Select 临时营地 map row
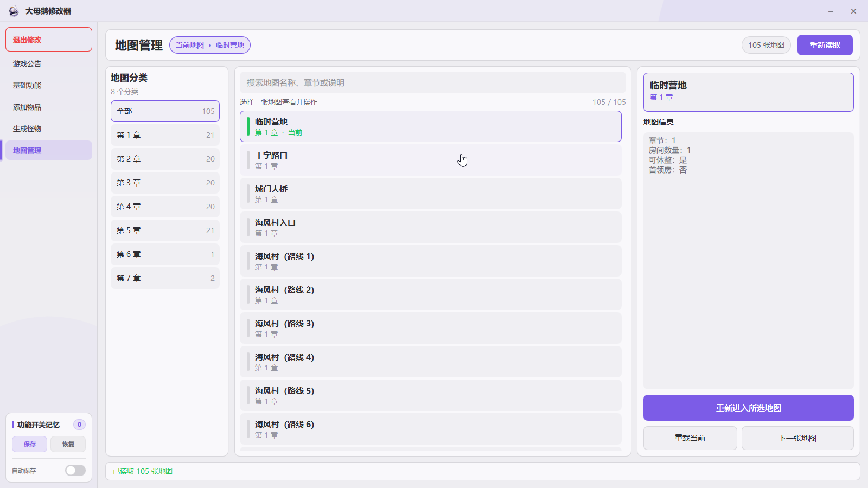Screen dimensions: 868x488 (x=431, y=126)
